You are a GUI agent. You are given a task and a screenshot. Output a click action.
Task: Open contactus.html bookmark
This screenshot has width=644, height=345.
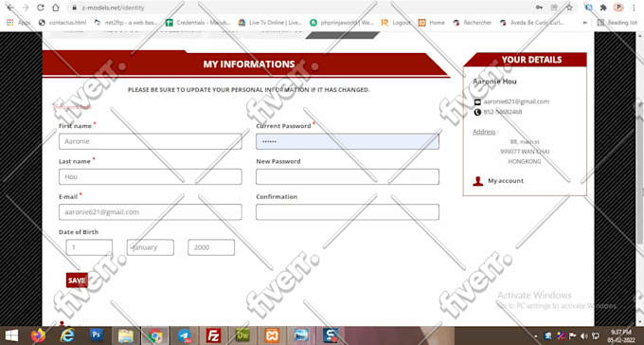click(63, 23)
